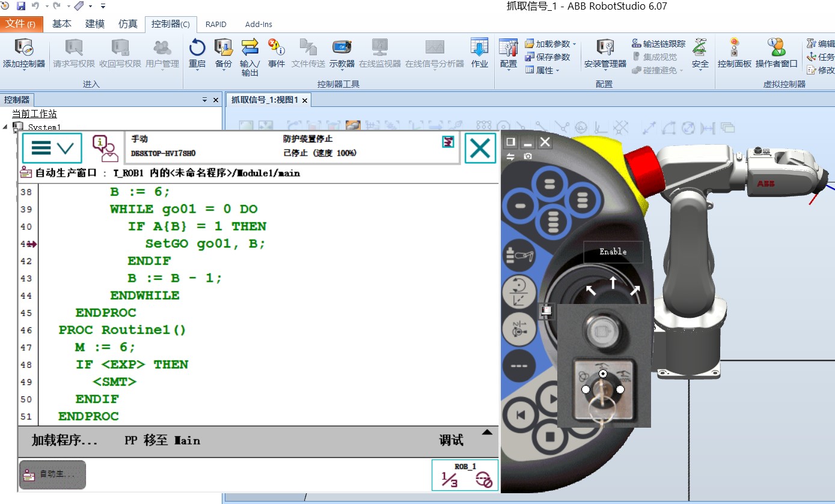Collapse the System1 tree node

(5, 127)
